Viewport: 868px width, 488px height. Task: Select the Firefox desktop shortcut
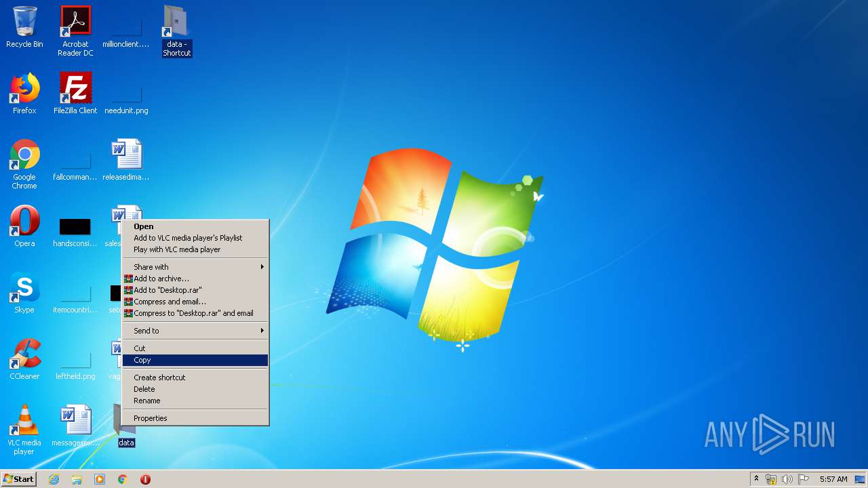tap(24, 94)
